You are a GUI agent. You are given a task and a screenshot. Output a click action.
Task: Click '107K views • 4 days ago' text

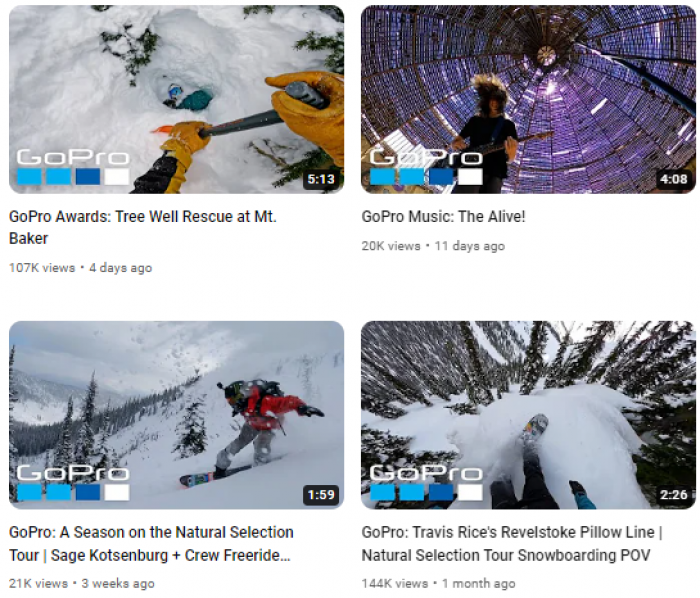(80, 268)
